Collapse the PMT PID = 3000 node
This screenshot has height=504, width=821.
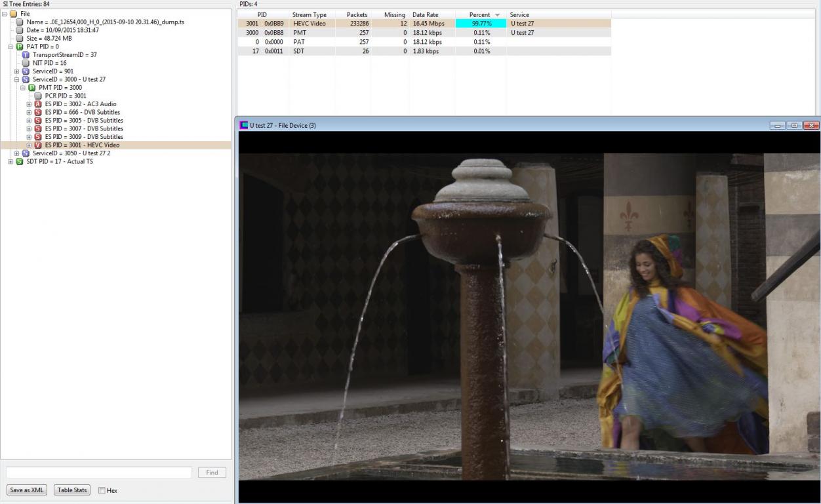click(x=23, y=88)
